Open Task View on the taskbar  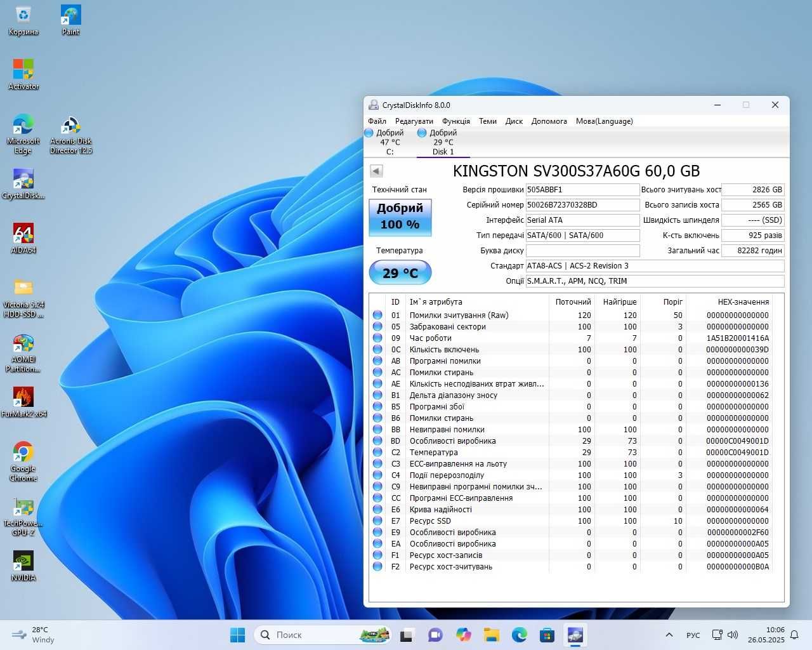coord(407,635)
